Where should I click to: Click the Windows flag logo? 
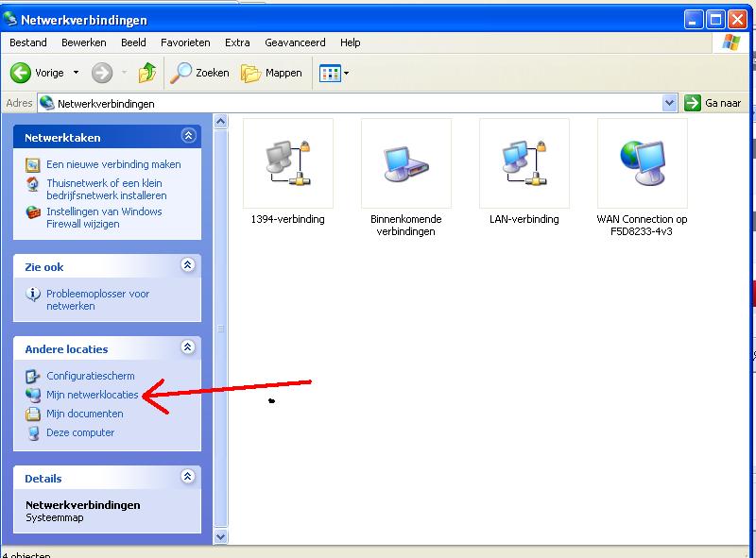731,42
